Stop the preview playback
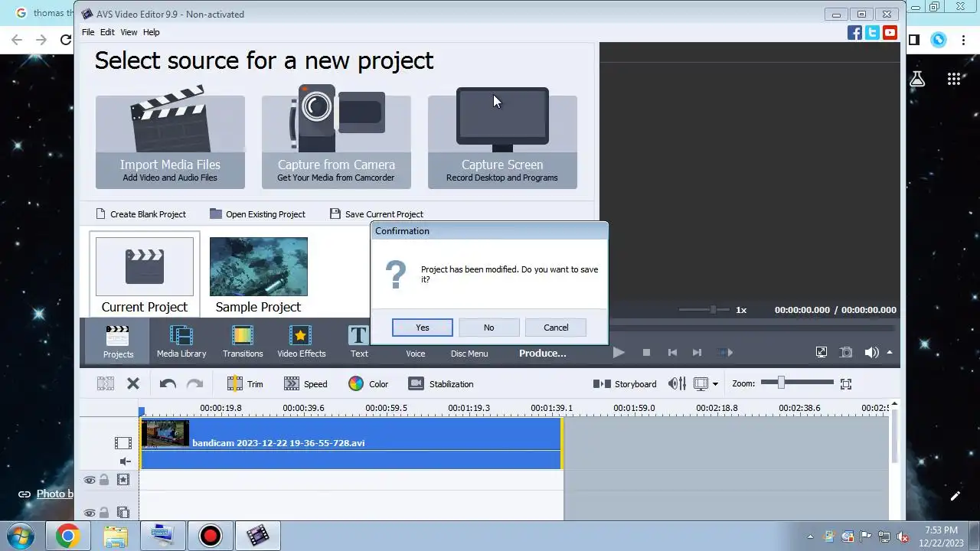The image size is (980, 551). pos(646,353)
